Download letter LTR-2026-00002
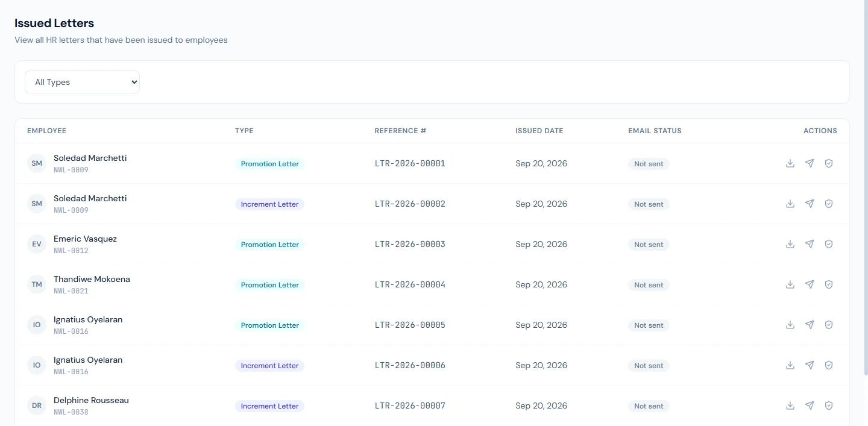 (790, 204)
